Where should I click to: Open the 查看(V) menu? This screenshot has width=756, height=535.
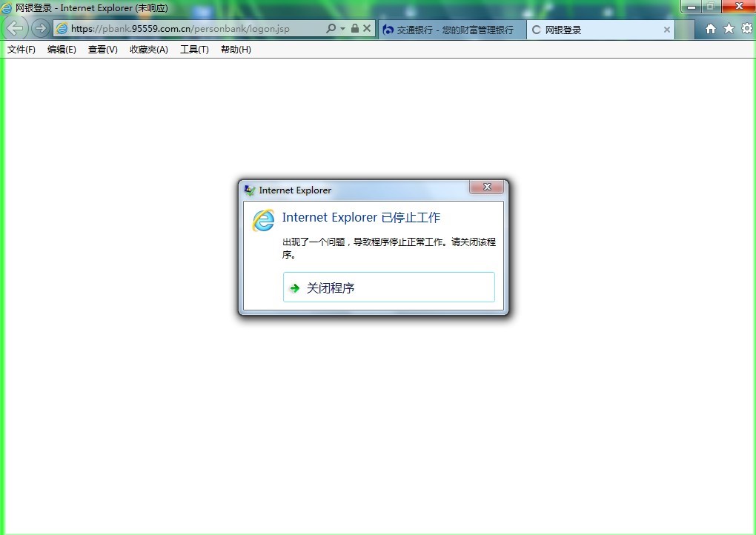click(x=103, y=50)
